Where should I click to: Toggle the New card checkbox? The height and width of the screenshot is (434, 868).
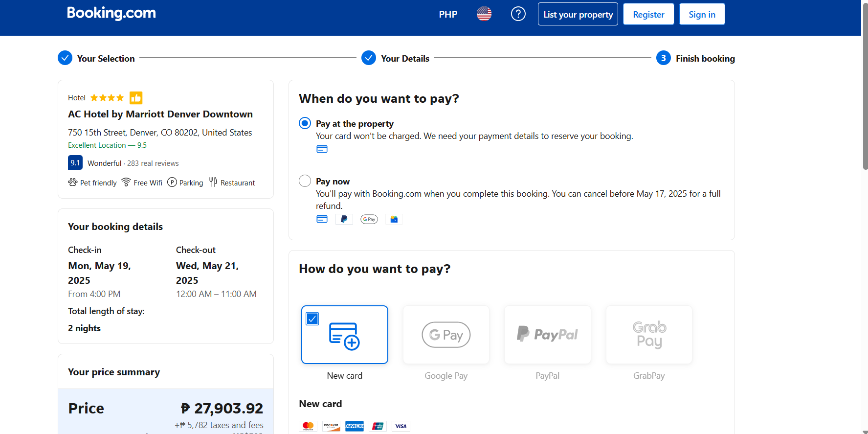[x=312, y=319]
